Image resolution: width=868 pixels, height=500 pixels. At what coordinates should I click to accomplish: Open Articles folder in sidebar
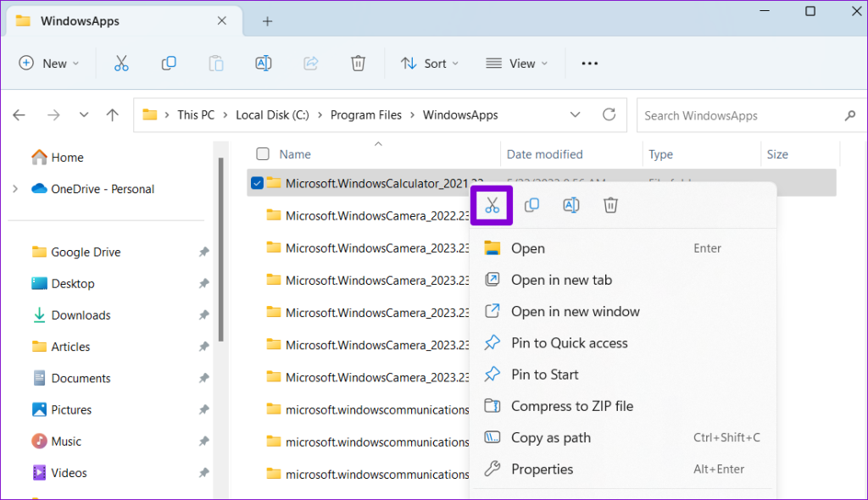(x=61, y=347)
